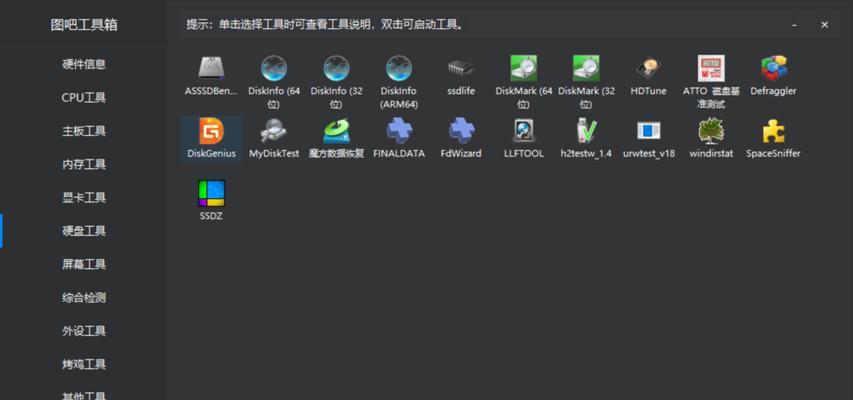
Task: Select the DiskInfo (32位) icon
Action: click(336, 69)
